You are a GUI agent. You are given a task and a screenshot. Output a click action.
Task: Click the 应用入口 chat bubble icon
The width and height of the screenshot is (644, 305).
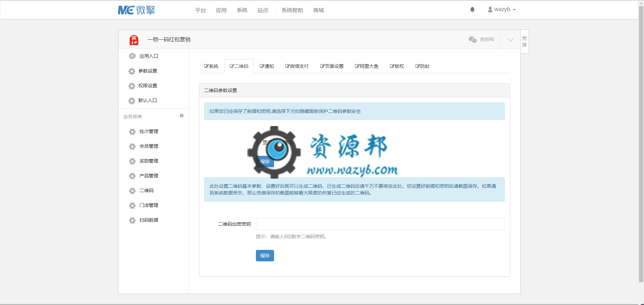click(132, 56)
